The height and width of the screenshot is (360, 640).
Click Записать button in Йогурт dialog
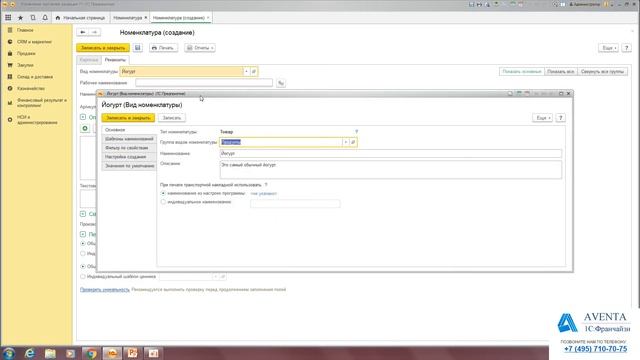coord(171,118)
